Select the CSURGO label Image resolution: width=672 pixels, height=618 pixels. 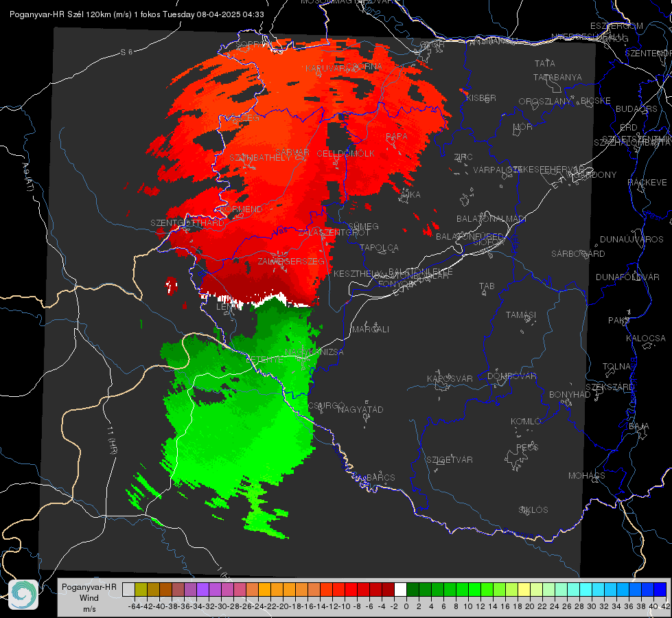point(327,406)
